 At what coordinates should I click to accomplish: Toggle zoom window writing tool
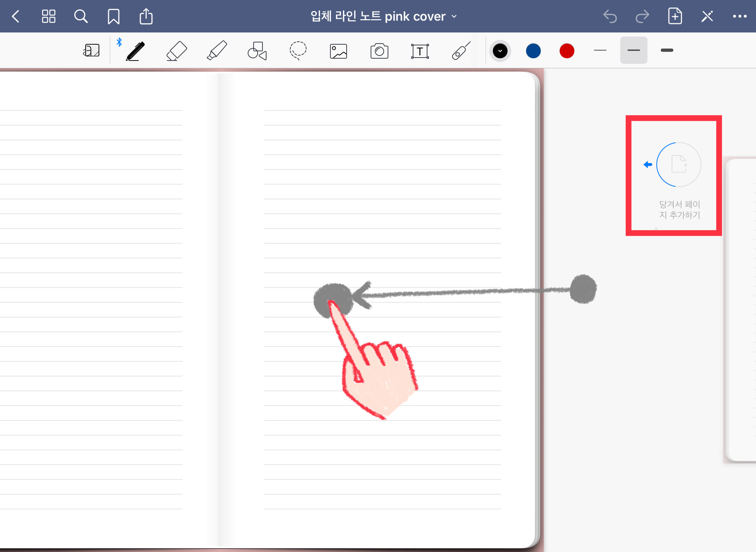click(91, 51)
